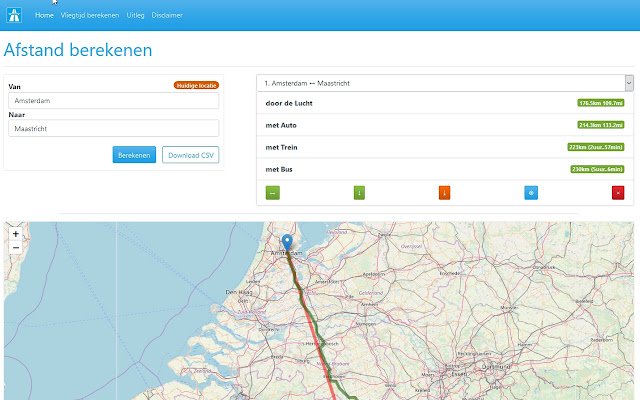Click the highway logo icon in header
This screenshot has height=400, width=640.
(14, 15)
